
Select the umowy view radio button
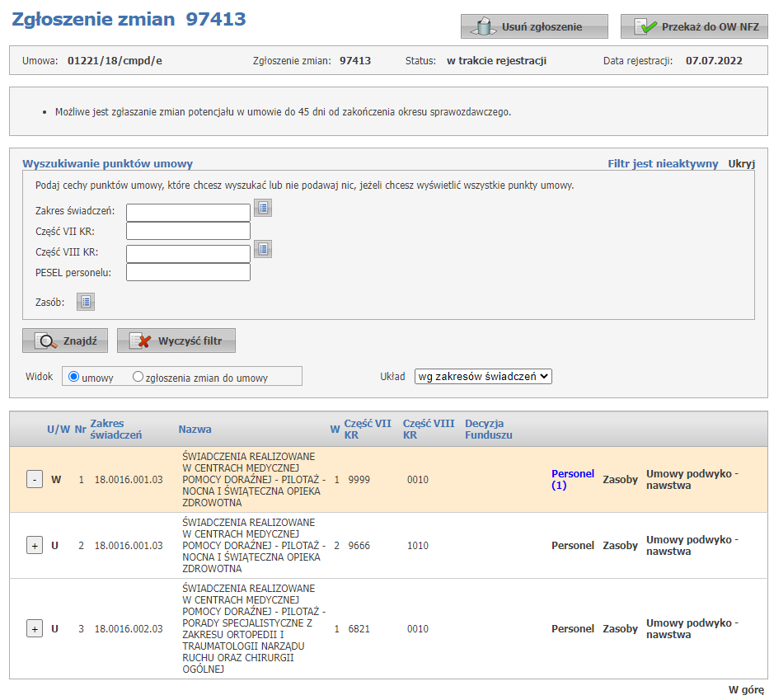(x=73, y=377)
